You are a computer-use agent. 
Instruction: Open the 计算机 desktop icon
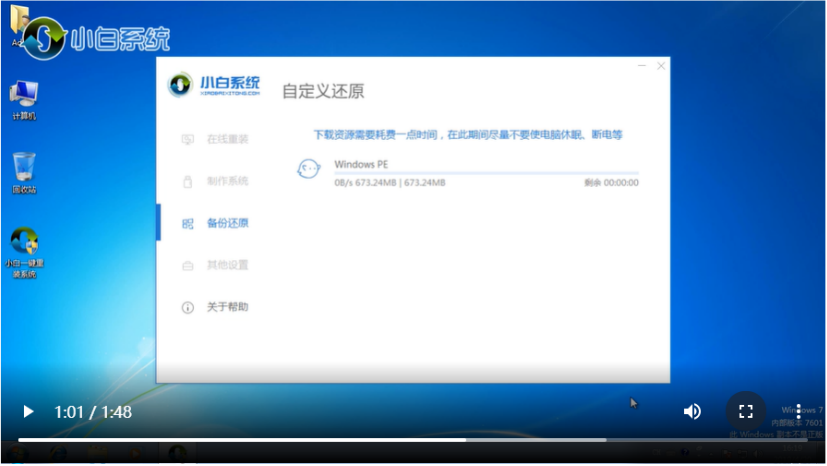click(x=24, y=98)
